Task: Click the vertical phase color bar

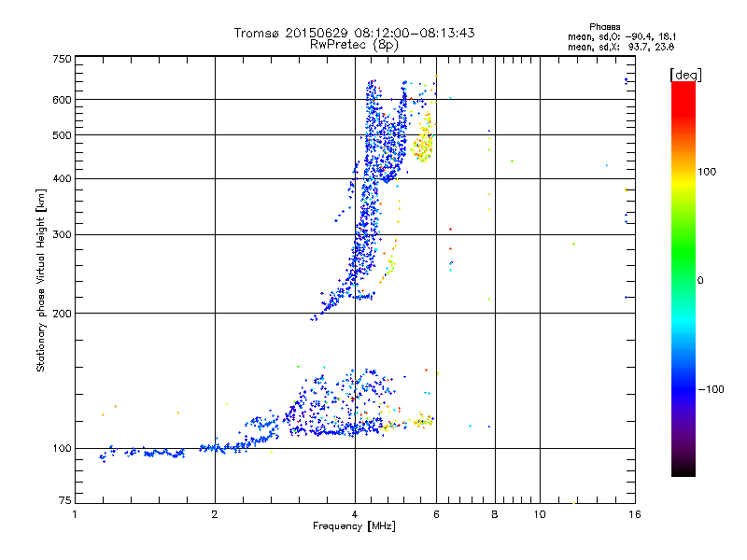Action: (x=684, y=278)
